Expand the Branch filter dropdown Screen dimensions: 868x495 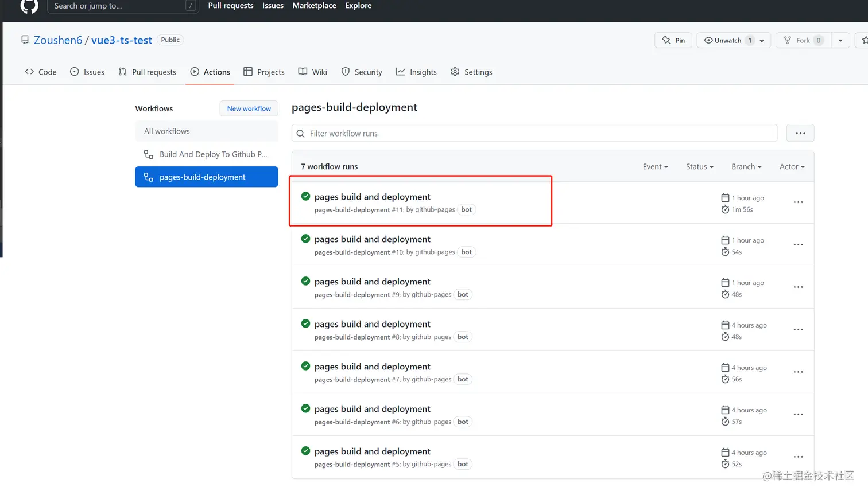[x=746, y=167]
